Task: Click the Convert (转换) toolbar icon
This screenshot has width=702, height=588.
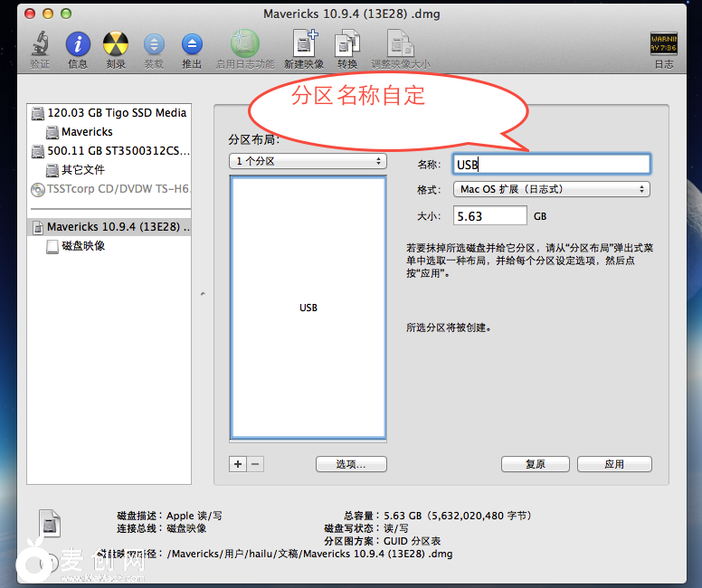Action: pyautogui.click(x=347, y=44)
